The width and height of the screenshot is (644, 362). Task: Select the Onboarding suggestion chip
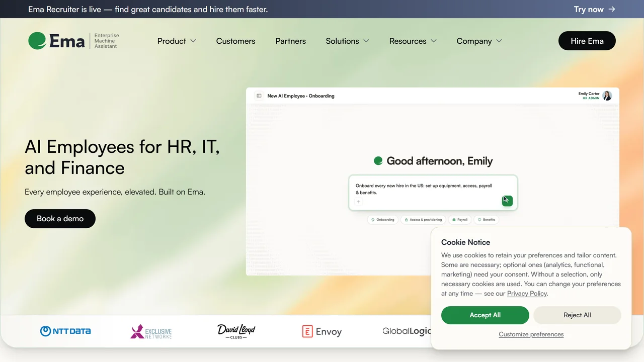coord(383,220)
